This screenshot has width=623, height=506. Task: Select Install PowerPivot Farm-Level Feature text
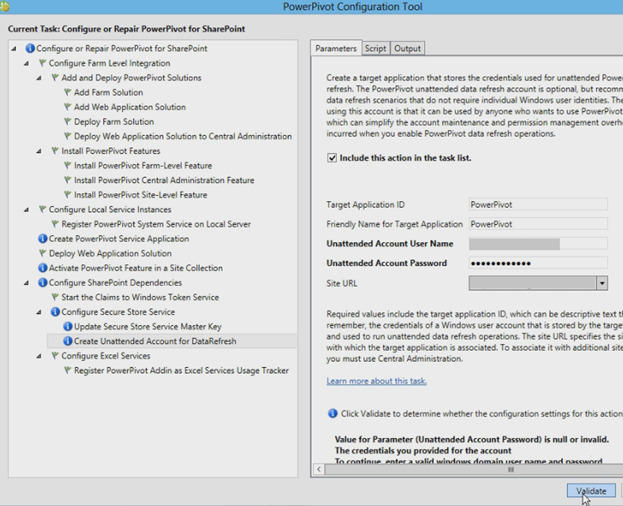pyautogui.click(x=143, y=166)
